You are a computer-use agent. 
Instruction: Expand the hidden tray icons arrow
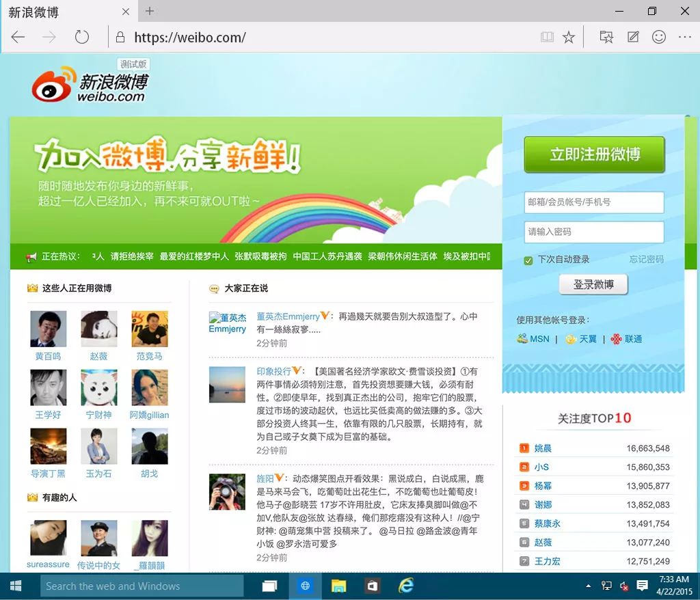pos(589,586)
